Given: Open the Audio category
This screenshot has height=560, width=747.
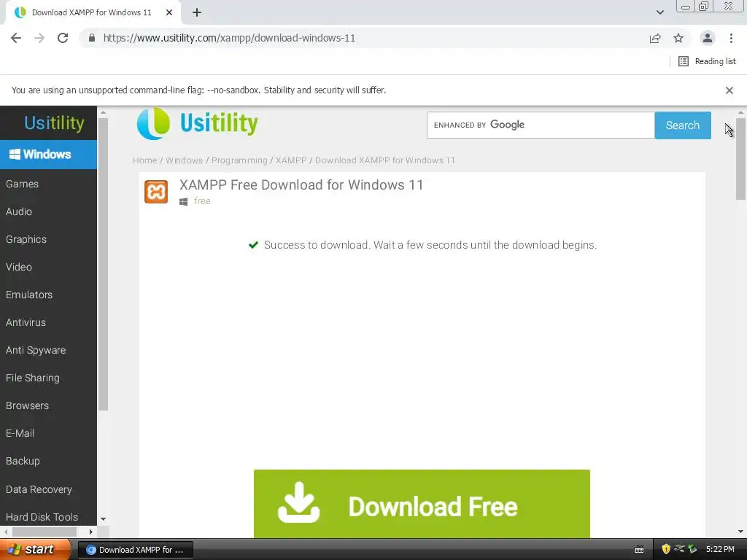Looking at the screenshot, I should point(18,211).
